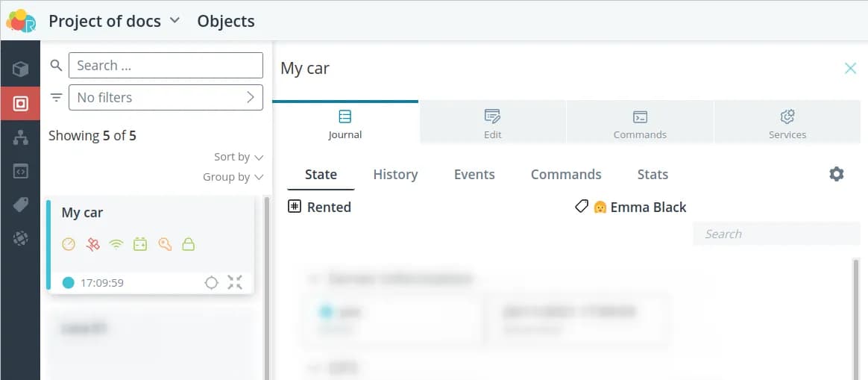Open the globe icon in the sidebar

[x=20, y=238]
